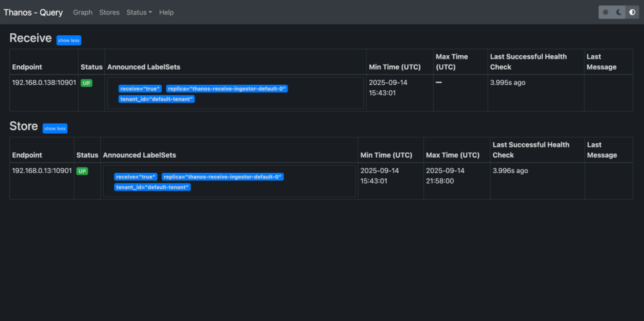Click Status column header in Store table
Image resolution: width=644 pixels, height=321 pixels.
tap(87, 155)
